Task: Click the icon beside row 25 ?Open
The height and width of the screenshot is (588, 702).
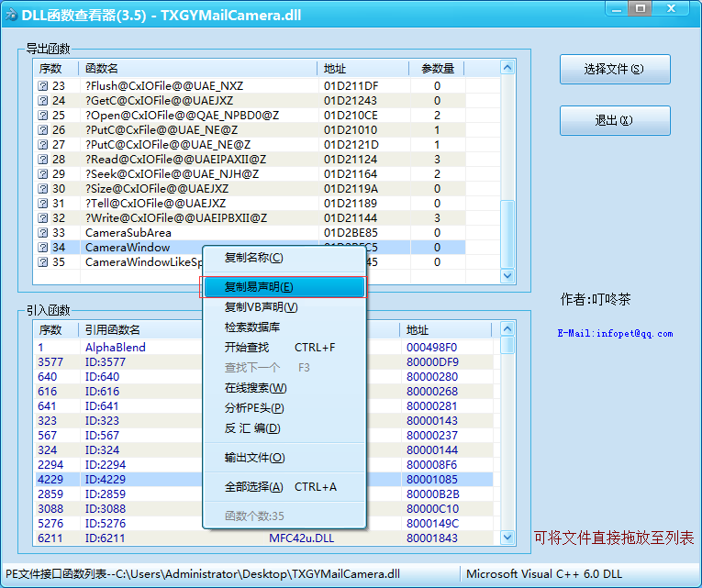Action: (x=42, y=116)
